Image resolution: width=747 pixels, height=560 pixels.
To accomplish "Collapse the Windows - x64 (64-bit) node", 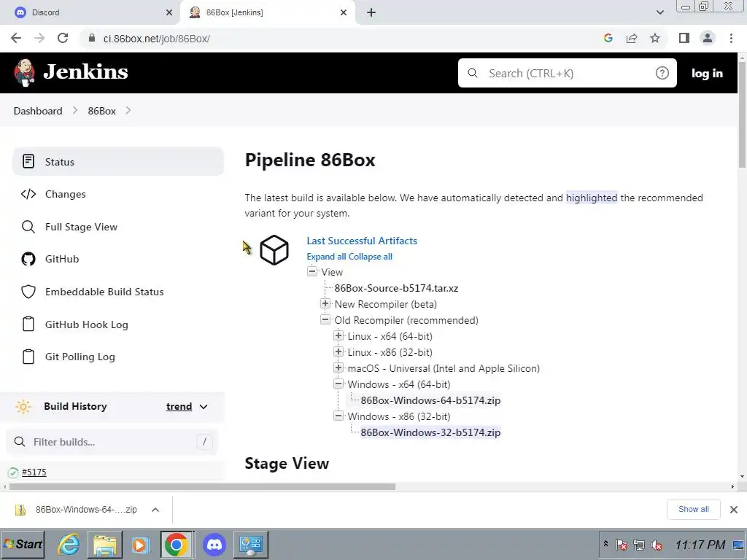I will 338,384.
